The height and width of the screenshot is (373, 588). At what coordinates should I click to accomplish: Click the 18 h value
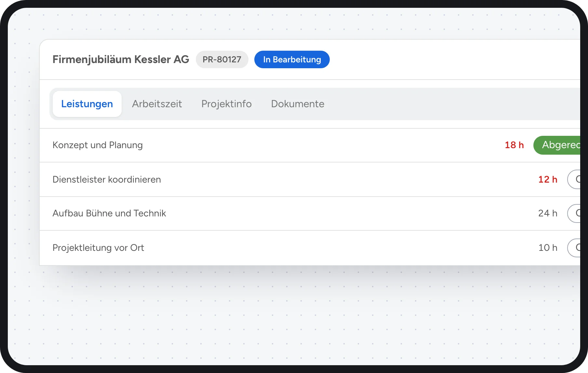pyautogui.click(x=514, y=145)
